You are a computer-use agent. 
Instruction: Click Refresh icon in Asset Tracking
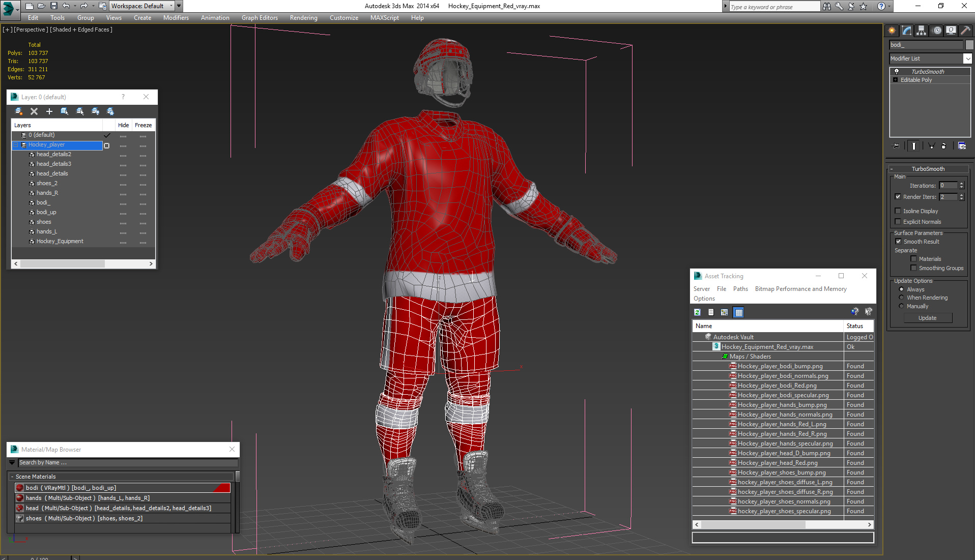[698, 312]
